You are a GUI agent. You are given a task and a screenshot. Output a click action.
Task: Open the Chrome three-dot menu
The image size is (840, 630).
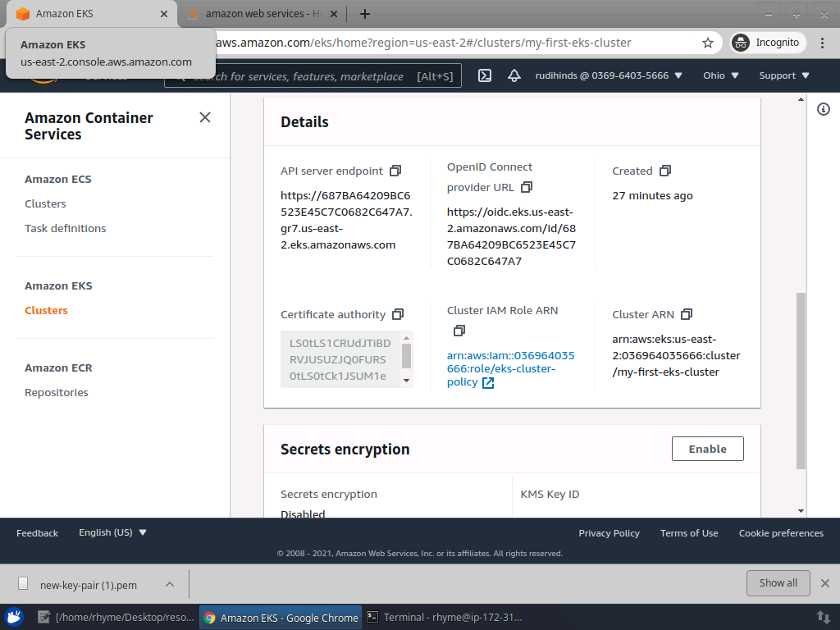(x=822, y=43)
